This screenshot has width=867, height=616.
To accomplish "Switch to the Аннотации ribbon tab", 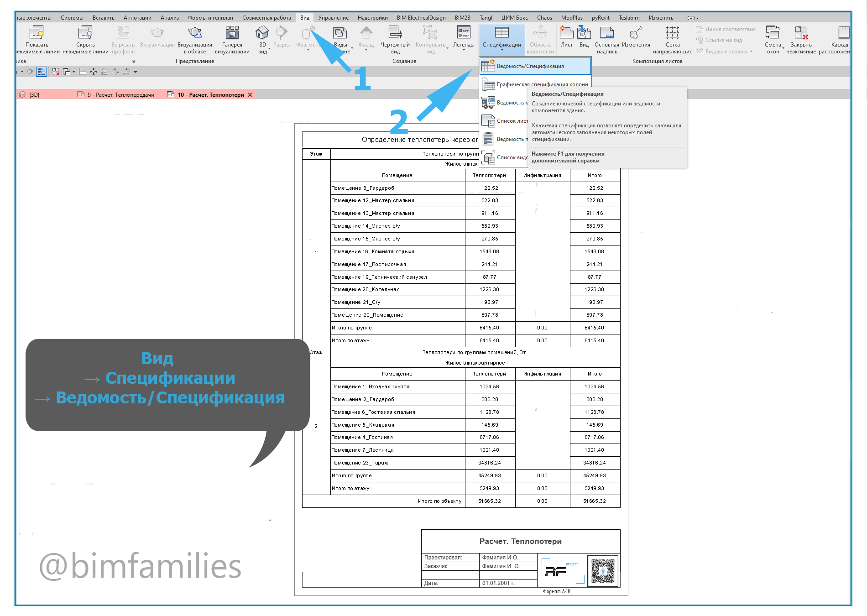I will click(x=137, y=18).
